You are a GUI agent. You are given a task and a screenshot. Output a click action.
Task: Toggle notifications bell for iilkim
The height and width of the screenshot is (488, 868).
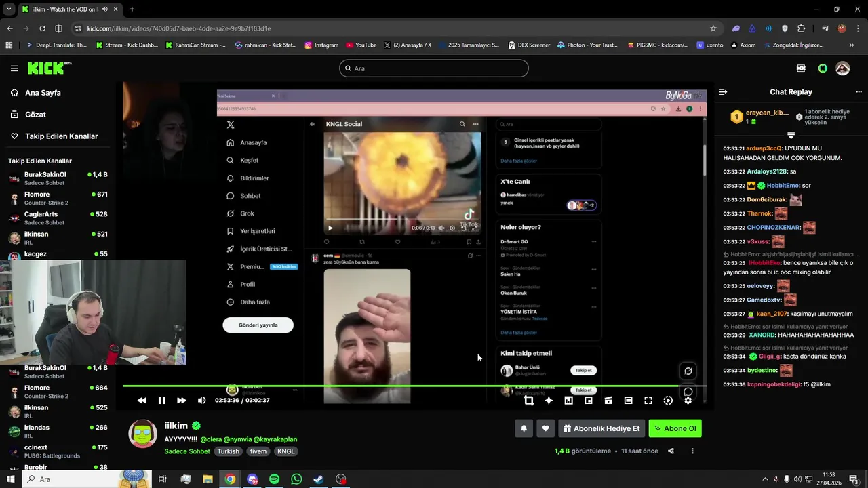click(x=524, y=428)
